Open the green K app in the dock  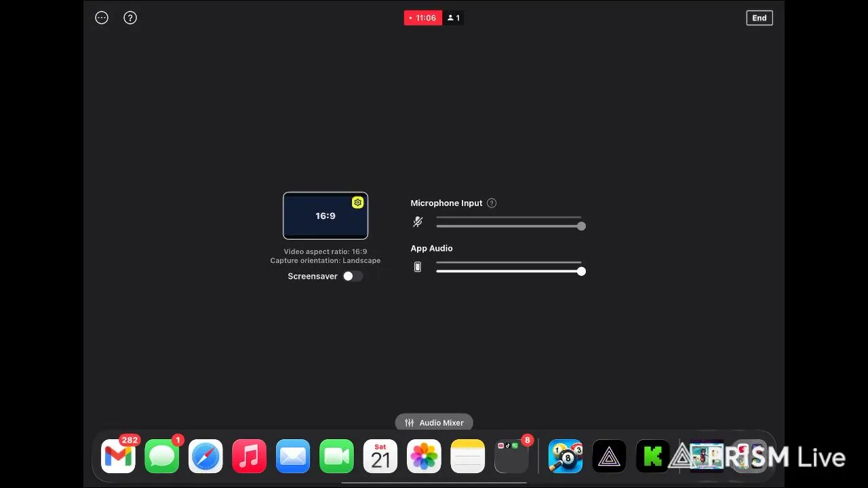(653, 457)
